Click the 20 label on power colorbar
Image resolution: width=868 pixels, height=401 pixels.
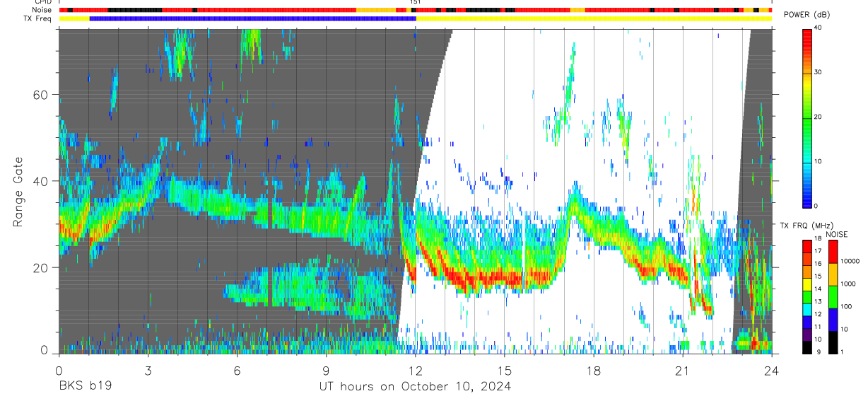click(819, 117)
